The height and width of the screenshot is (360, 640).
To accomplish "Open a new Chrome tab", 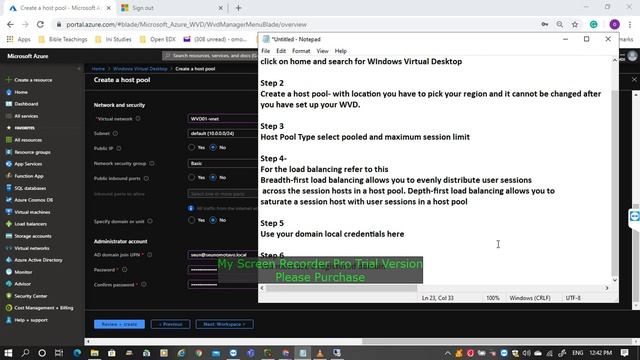I will 238,8.
